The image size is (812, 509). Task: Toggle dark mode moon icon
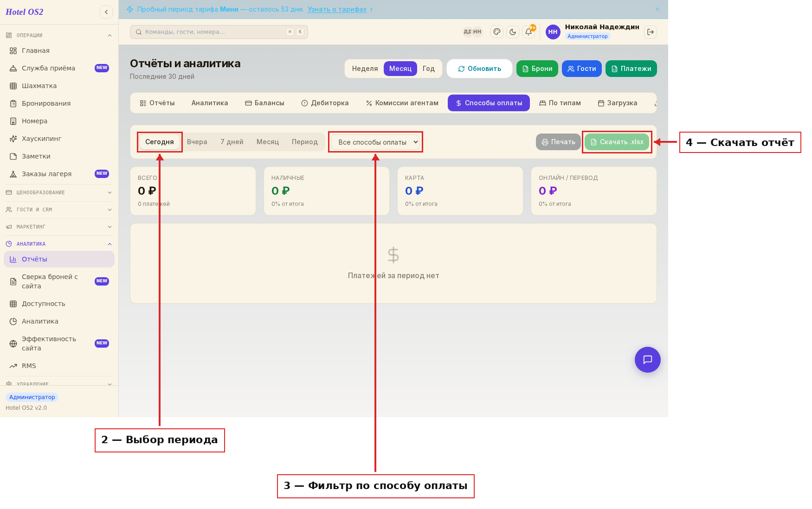click(x=513, y=32)
